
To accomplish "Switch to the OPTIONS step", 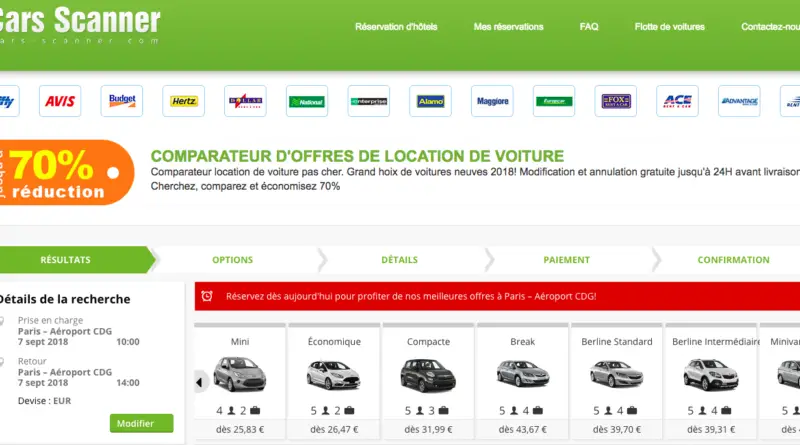I will tap(233, 260).
